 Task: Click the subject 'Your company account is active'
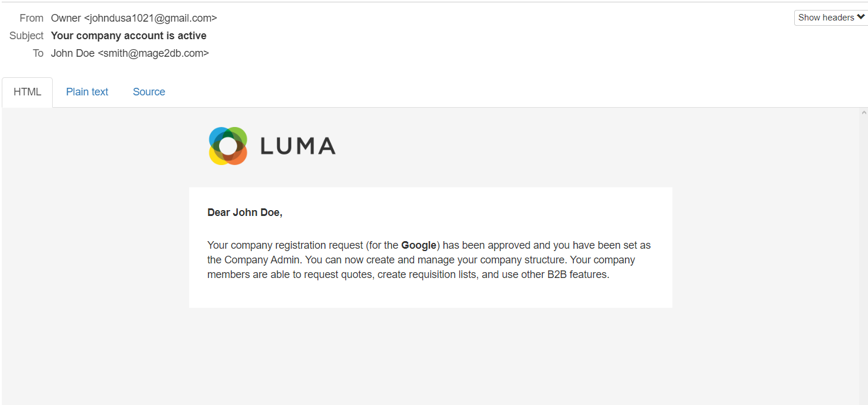pos(128,36)
